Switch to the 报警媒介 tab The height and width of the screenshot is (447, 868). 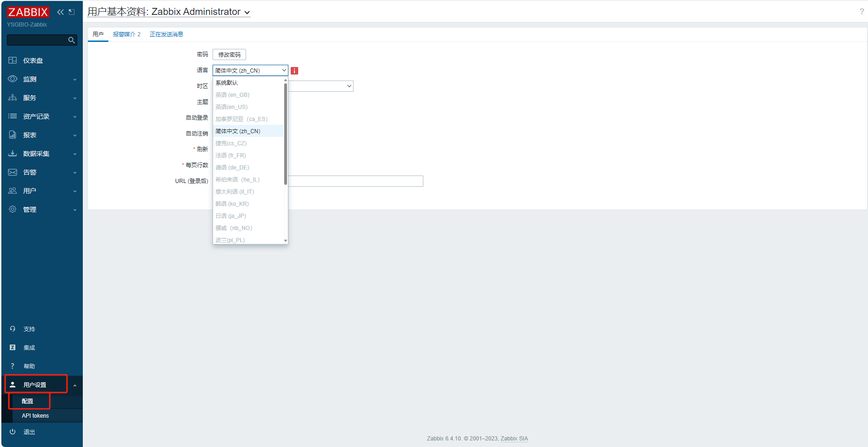[x=127, y=34]
